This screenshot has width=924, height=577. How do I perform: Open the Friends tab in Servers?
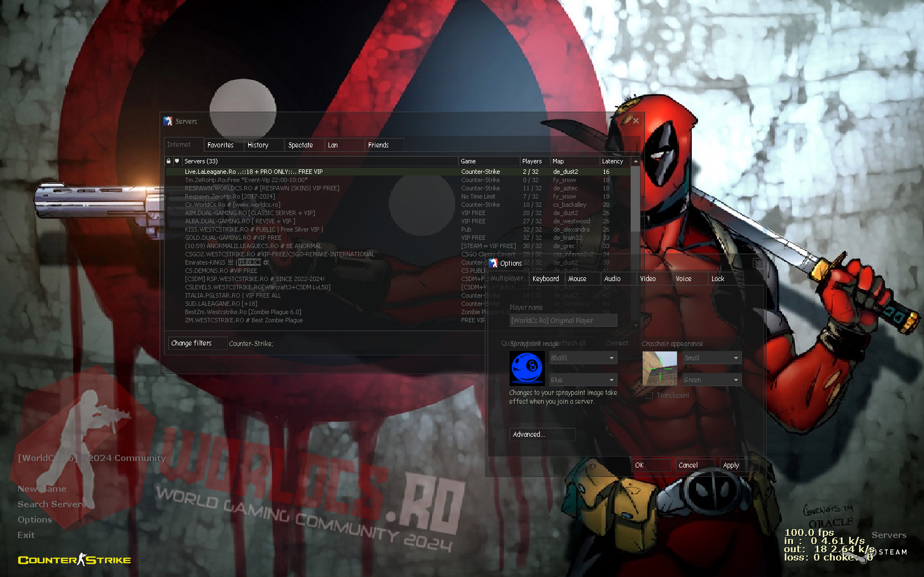point(385,145)
